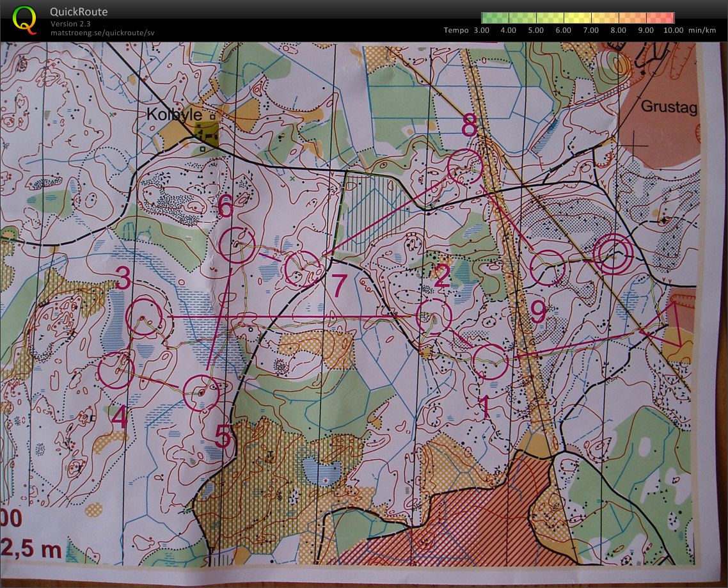Click the "Kobyle" place name
This screenshot has width=728, height=588.
tap(175, 115)
